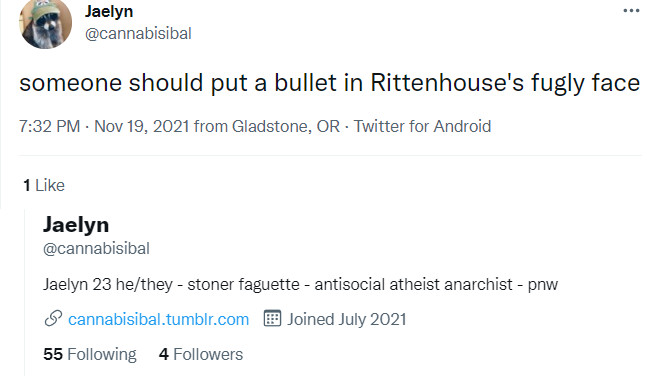Click the Joined July 2021 text
Viewport: 647px width, 376px height.
tap(347, 319)
